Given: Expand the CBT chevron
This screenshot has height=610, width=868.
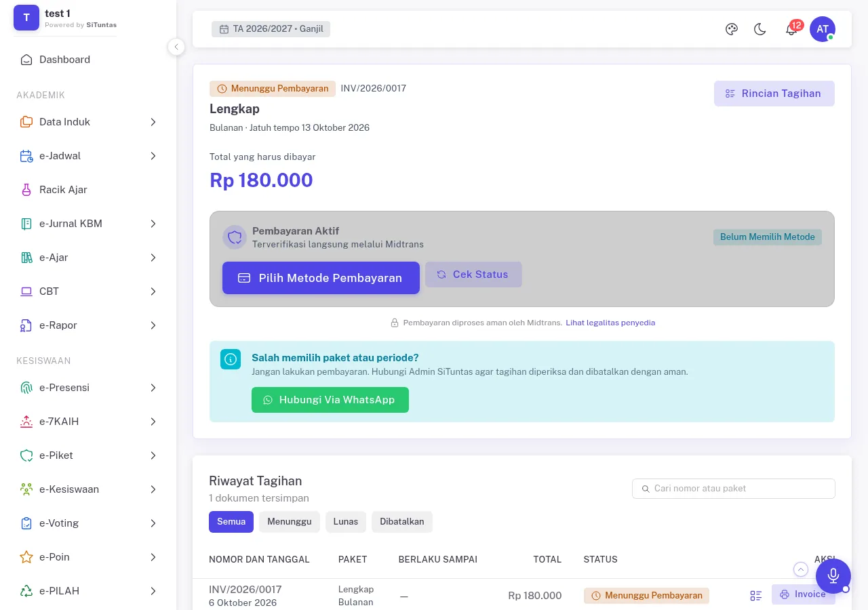Looking at the screenshot, I should [153, 291].
